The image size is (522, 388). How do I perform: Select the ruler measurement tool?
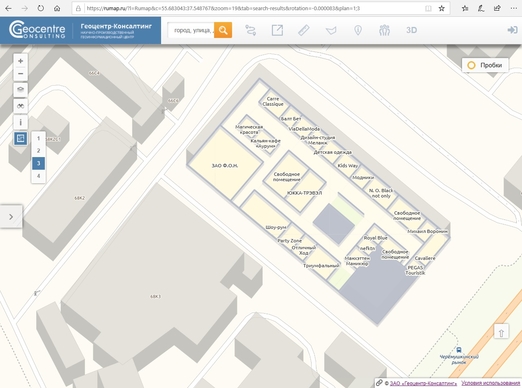click(x=304, y=30)
